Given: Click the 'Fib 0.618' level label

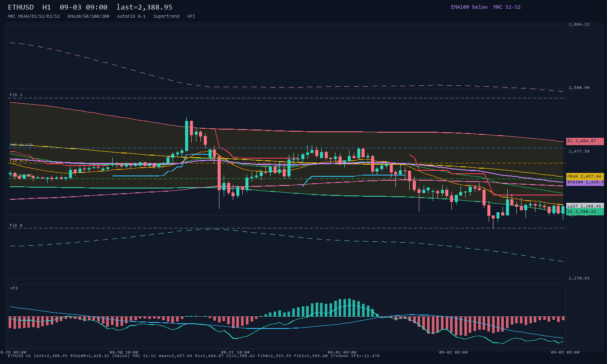Looking at the screenshot, I should pyautogui.click(x=21, y=145).
